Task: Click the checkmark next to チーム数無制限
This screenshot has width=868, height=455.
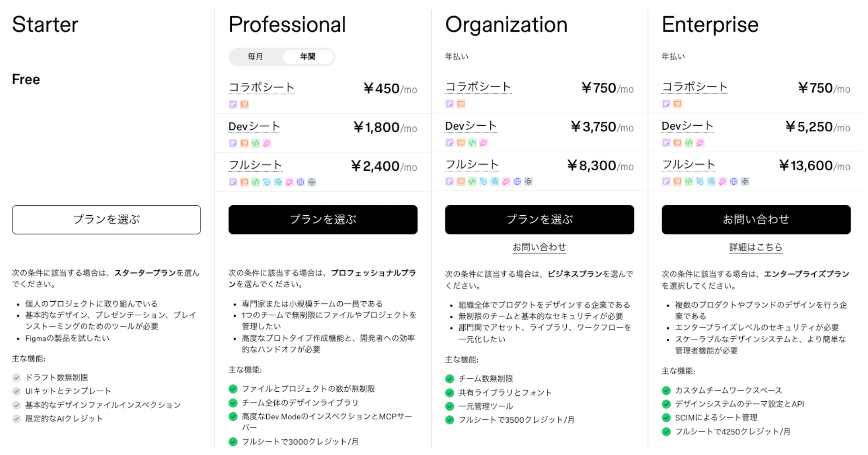Action: pos(449,379)
